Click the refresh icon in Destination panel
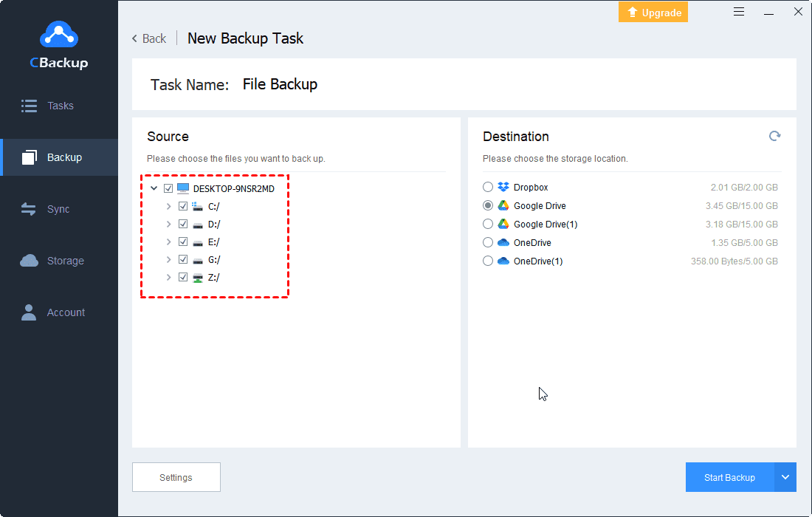812x517 pixels. click(x=774, y=136)
